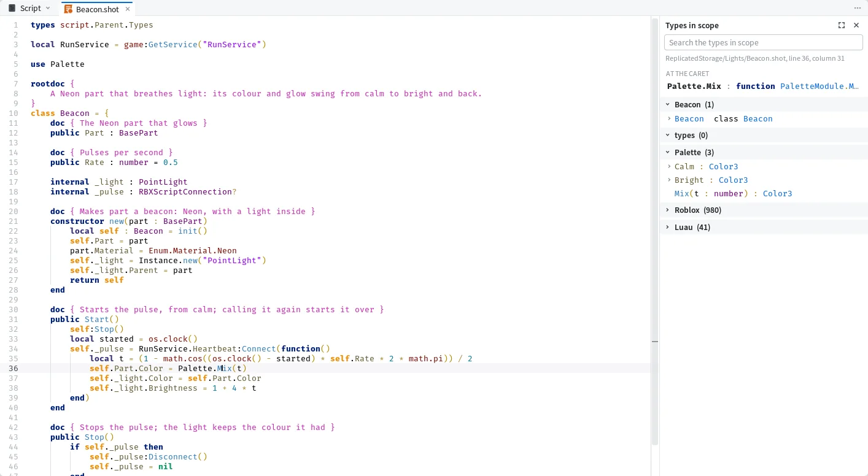
Task: Click the Script document icon
Action: (12, 8)
